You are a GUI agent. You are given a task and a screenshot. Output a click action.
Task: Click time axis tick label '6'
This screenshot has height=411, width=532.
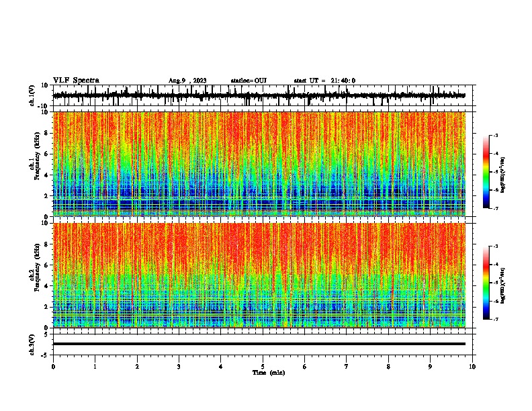pyautogui.click(x=305, y=367)
